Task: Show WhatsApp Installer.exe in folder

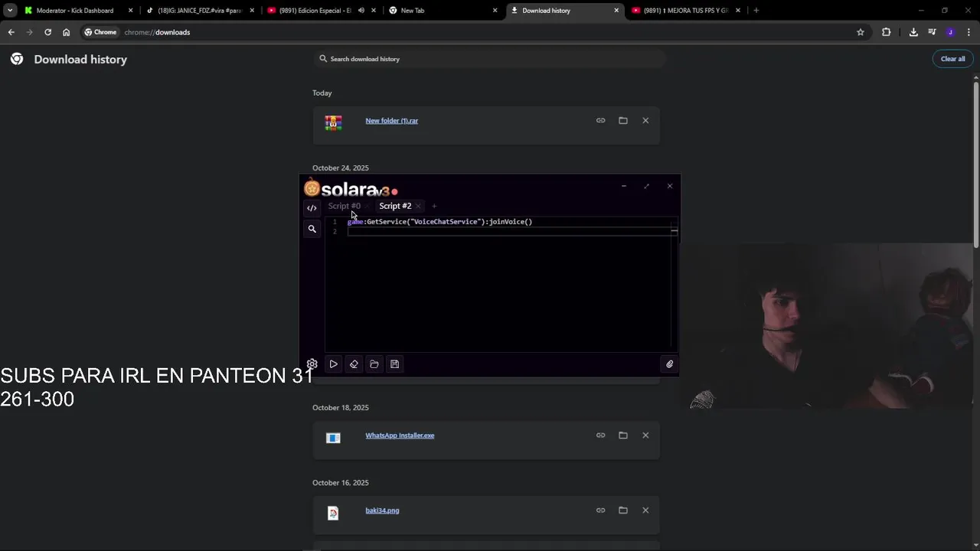Action: coord(623,435)
